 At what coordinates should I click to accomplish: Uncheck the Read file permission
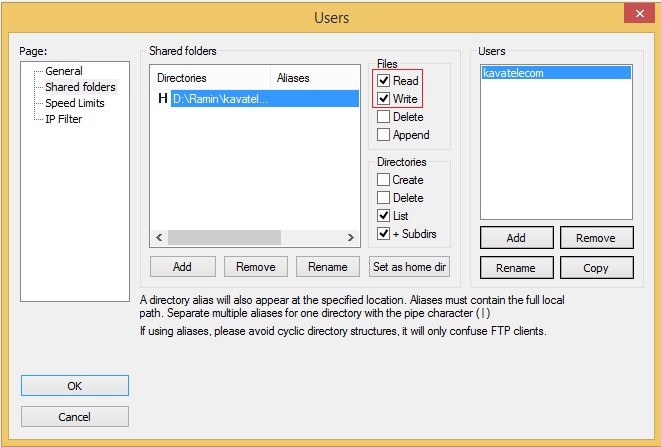(384, 81)
